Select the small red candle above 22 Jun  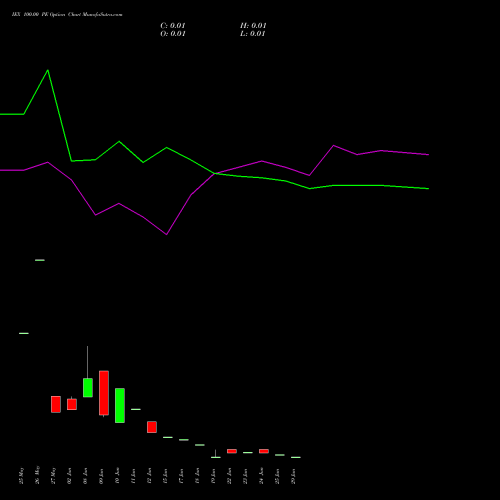(232, 451)
